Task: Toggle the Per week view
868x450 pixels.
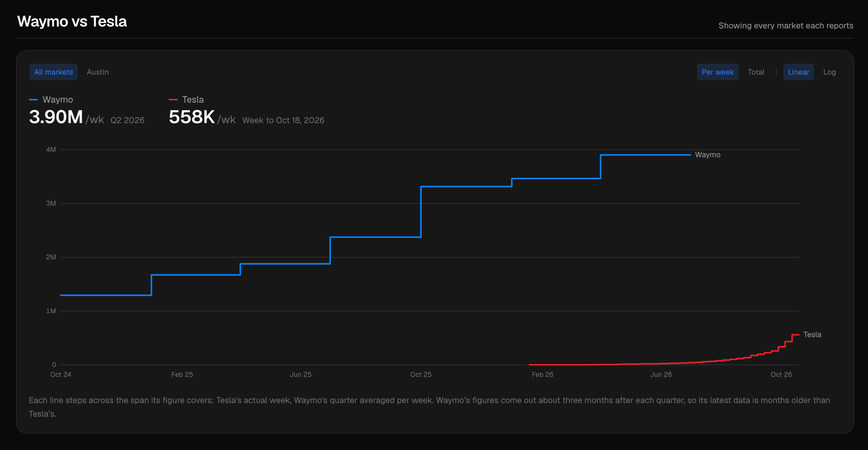Action: click(x=718, y=72)
